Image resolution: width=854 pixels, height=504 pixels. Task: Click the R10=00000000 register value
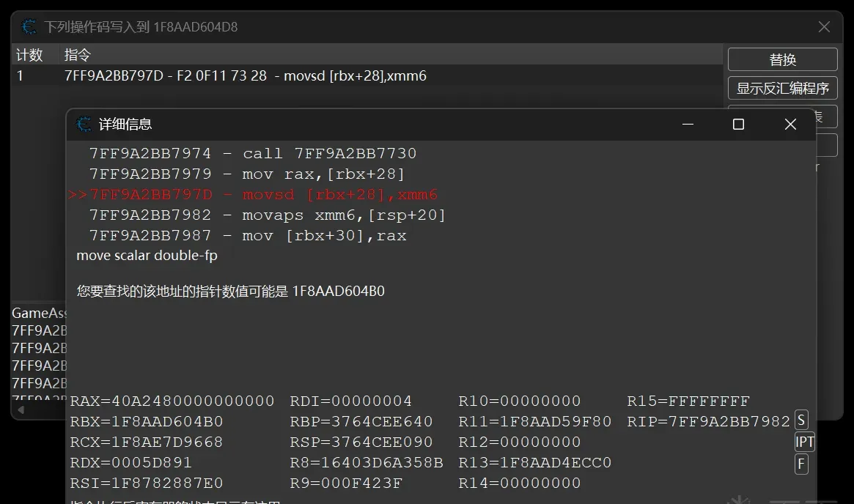[520, 401]
